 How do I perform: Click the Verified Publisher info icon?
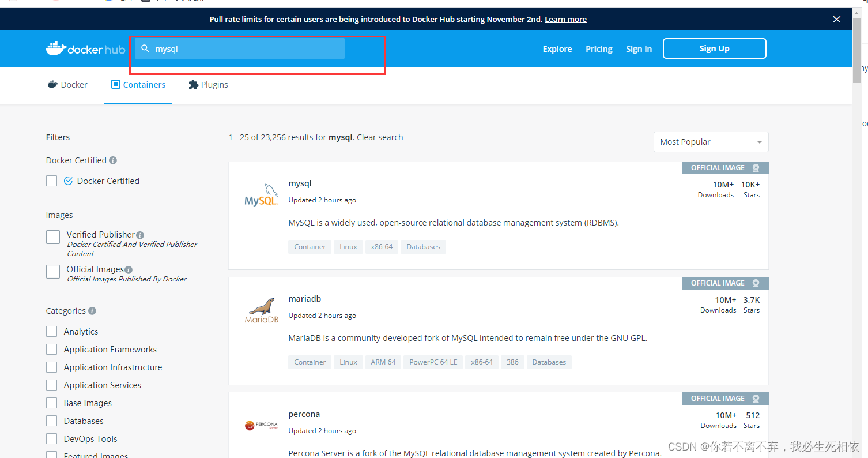click(140, 235)
